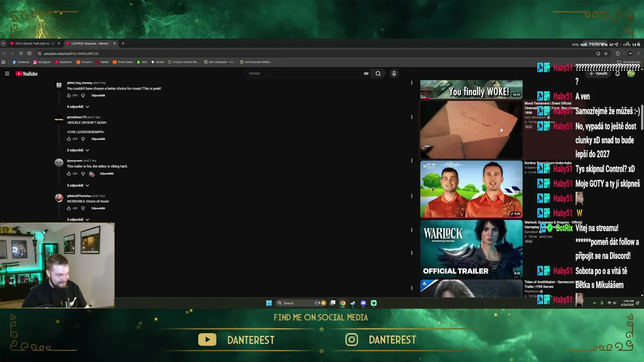644x362 pixels.
Task: Open the Prime Video bookmark
Action: [x=123, y=62]
